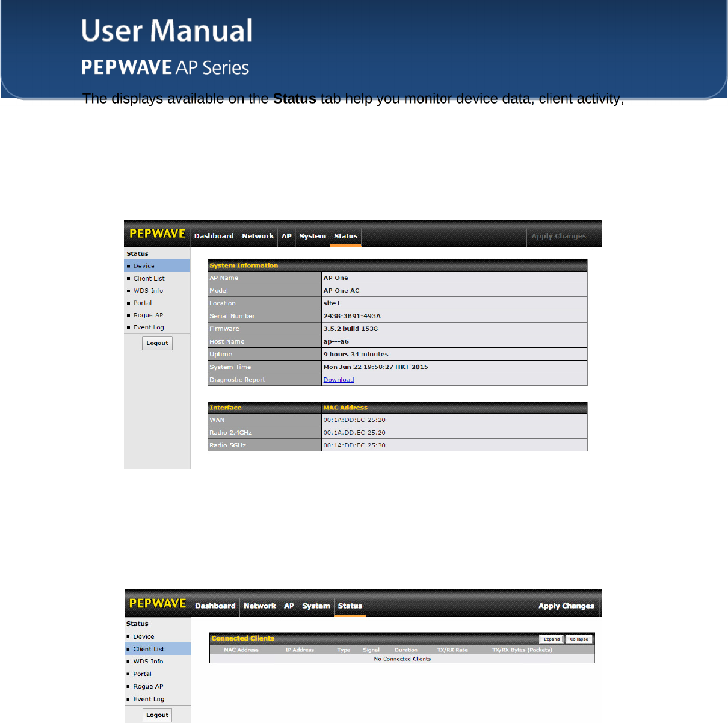Image resolution: width=728 pixels, height=723 pixels.
Task: Select Device in upper Status sidebar
Action: (x=157, y=266)
